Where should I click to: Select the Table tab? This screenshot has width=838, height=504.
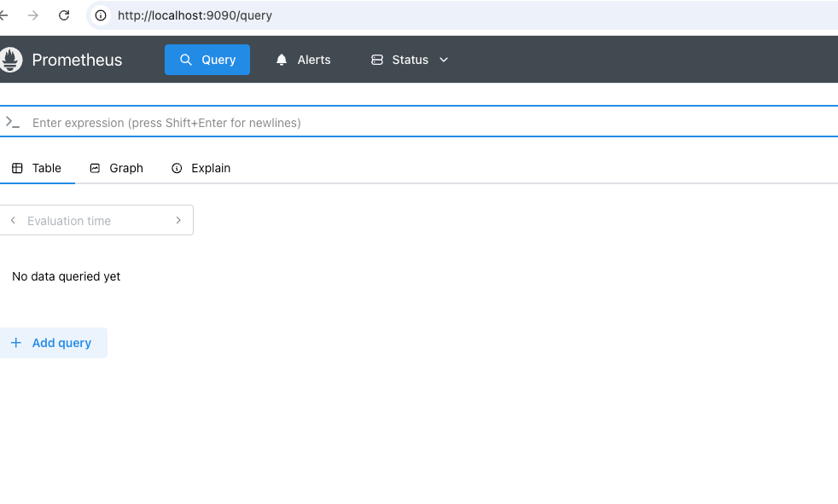point(37,168)
